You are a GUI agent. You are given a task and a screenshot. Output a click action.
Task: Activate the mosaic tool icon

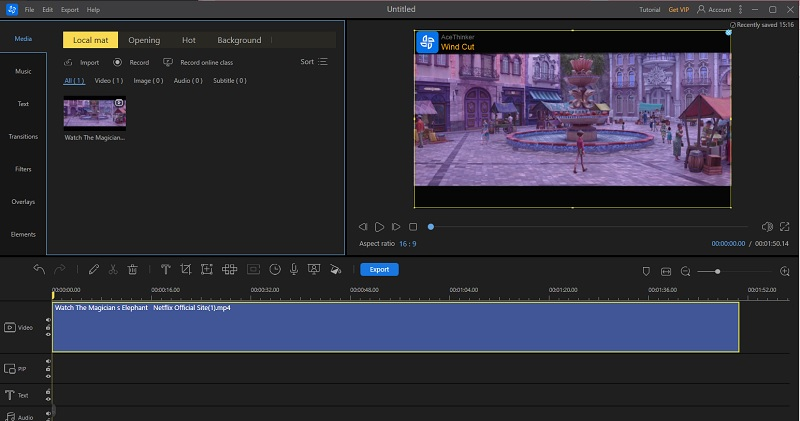pos(229,269)
